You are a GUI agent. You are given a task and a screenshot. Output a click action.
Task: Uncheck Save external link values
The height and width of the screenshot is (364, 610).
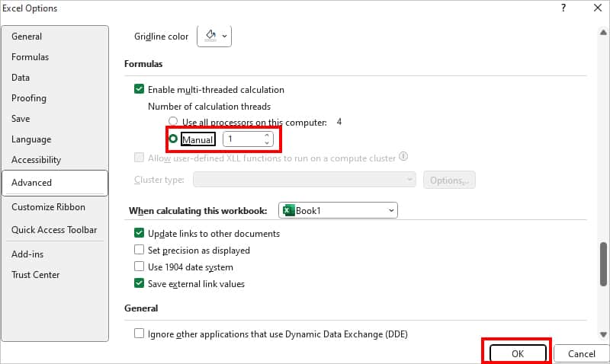139,284
